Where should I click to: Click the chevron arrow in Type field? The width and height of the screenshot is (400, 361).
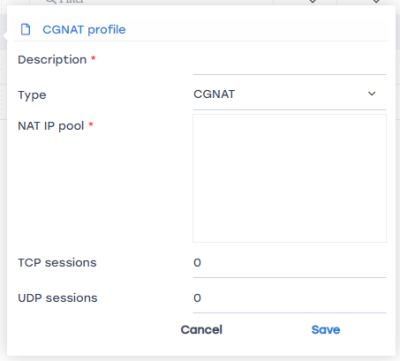pos(372,94)
